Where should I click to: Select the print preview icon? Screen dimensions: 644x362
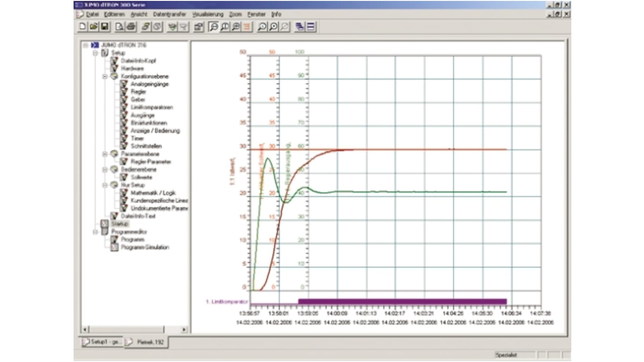(x=119, y=27)
